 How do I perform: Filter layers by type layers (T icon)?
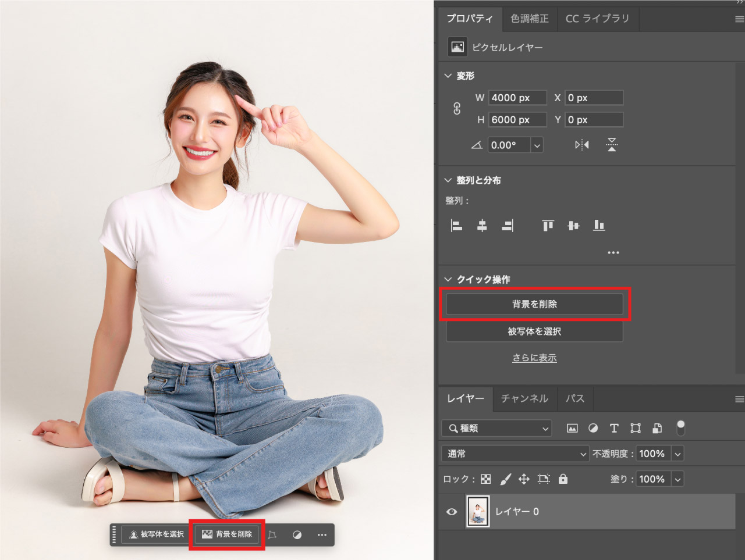point(614,429)
